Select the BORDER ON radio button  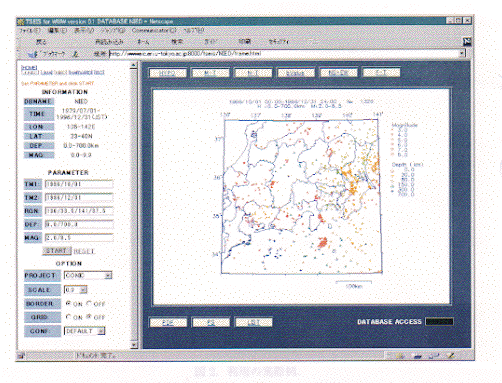(69, 303)
